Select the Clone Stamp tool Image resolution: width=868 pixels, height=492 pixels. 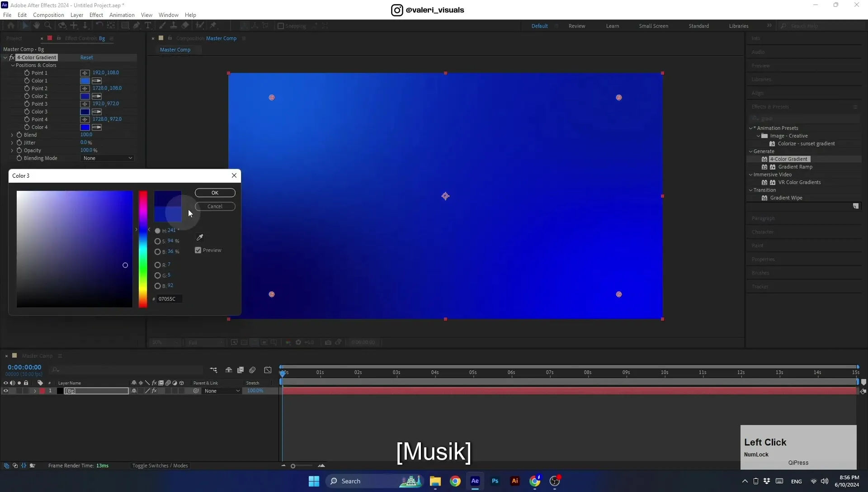coord(174,26)
